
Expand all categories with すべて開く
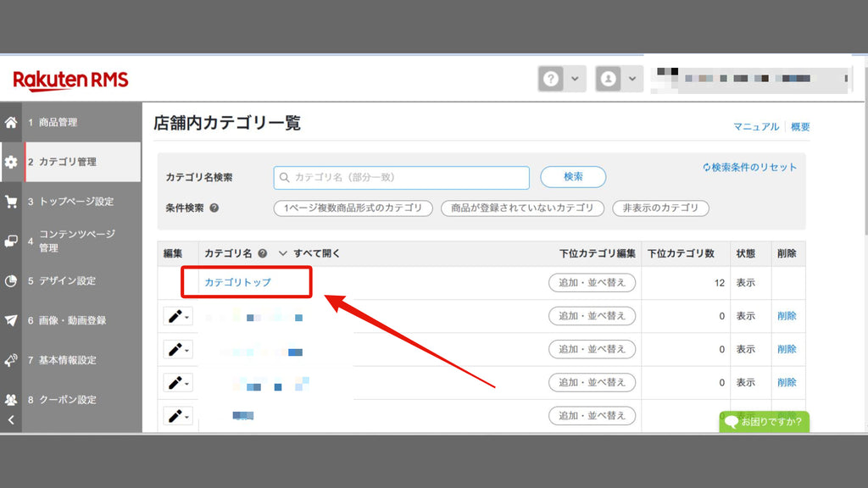(309, 253)
